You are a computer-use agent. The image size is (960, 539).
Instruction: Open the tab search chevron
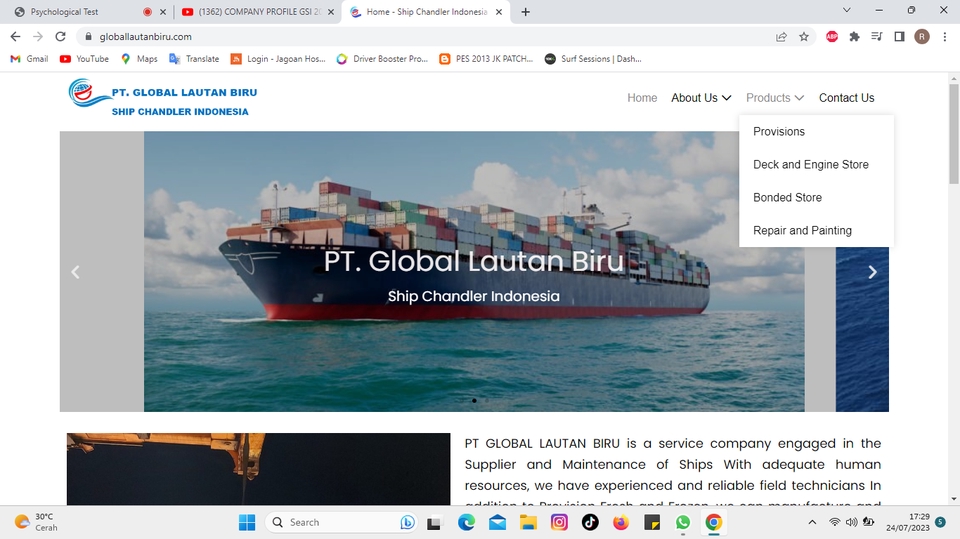click(847, 10)
